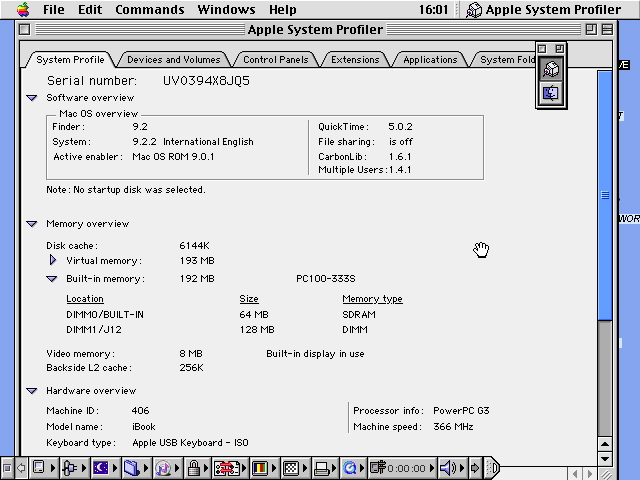Open the Apple menu
The image size is (640, 480).
pos(23,9)
